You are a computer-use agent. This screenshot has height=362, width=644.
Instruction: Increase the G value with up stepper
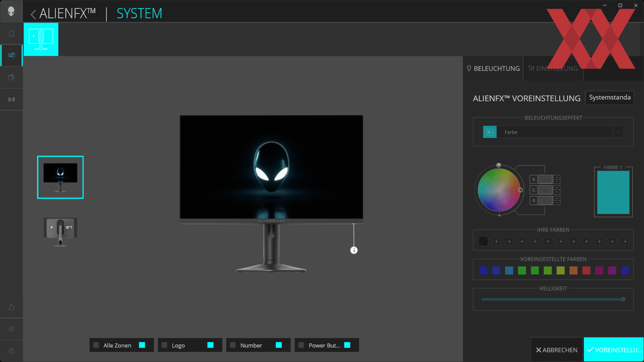tap(557, 188)
